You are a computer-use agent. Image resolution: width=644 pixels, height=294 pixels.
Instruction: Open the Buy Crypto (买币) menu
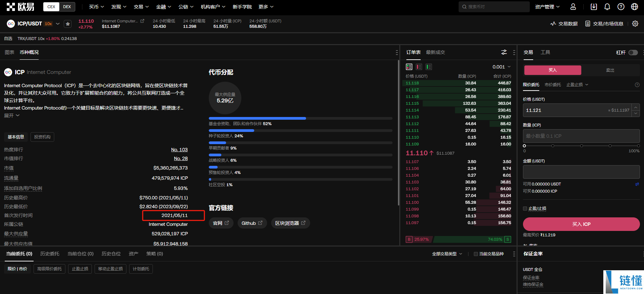coord(97,7)
